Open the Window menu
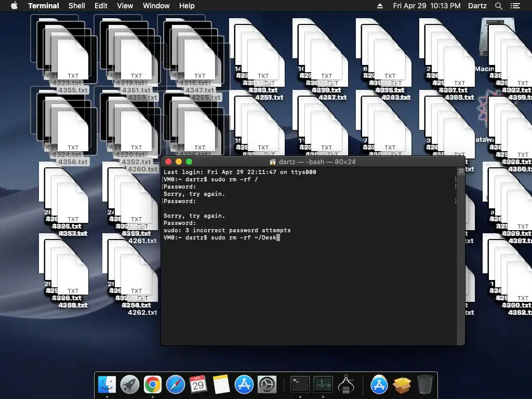 pyautogui.click(x=156, y=6)
